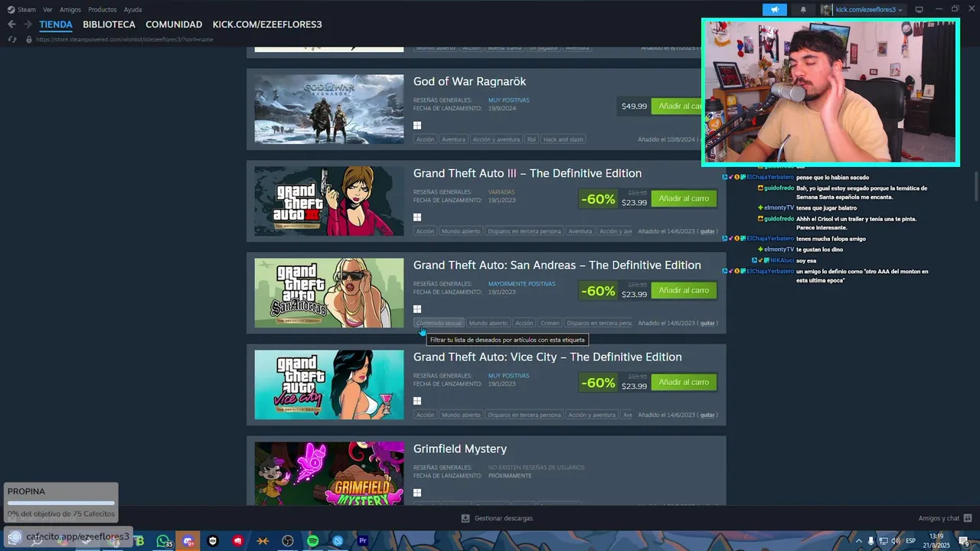Image resolution: width=980 pixels, height=551 pixels.
Task: Open OBS Studio in the taskbar
Action: (x=288, y=541)
